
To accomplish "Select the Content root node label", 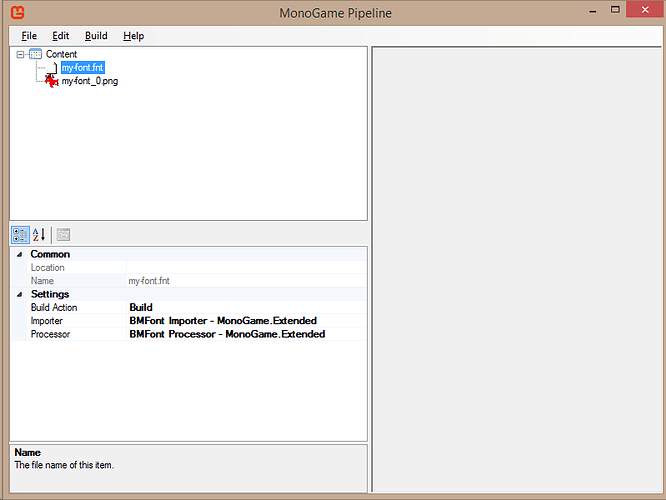I will click(62, 54).
